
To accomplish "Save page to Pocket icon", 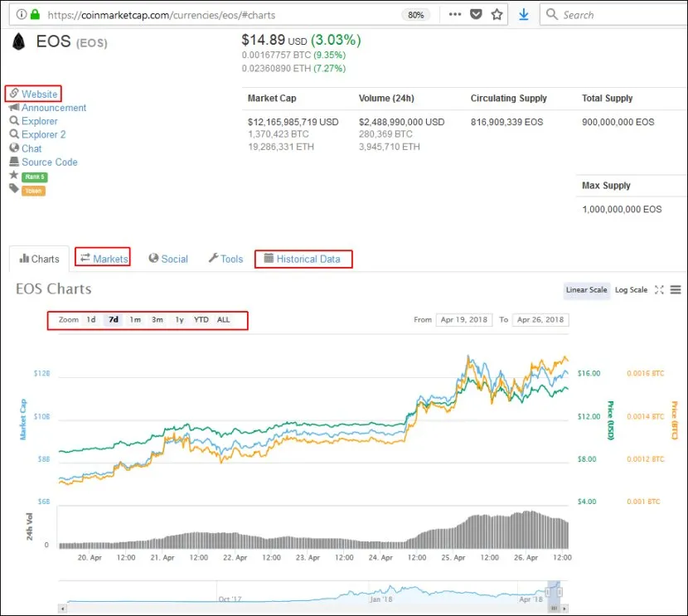I will coord(476,14).
